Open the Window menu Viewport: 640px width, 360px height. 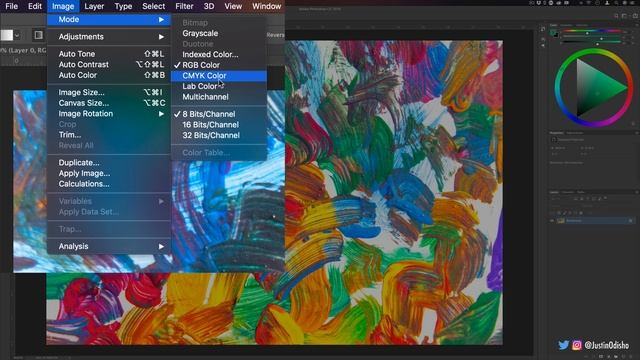(267, 6)
